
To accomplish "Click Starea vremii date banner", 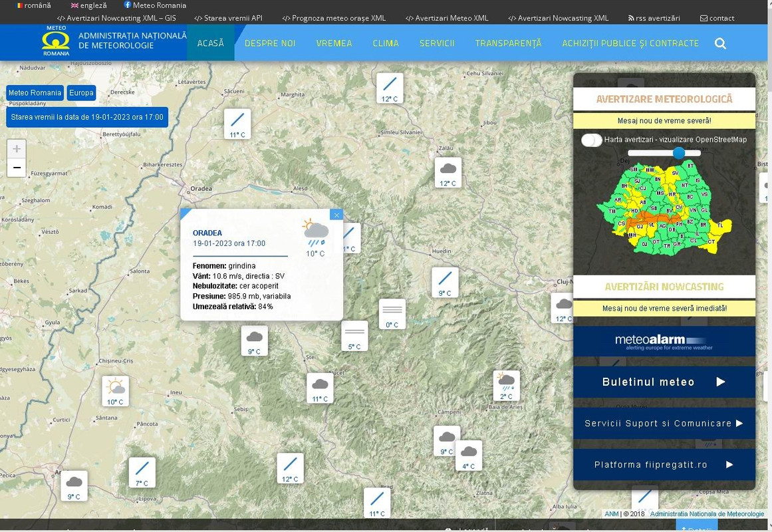I will tap(87, 117).
